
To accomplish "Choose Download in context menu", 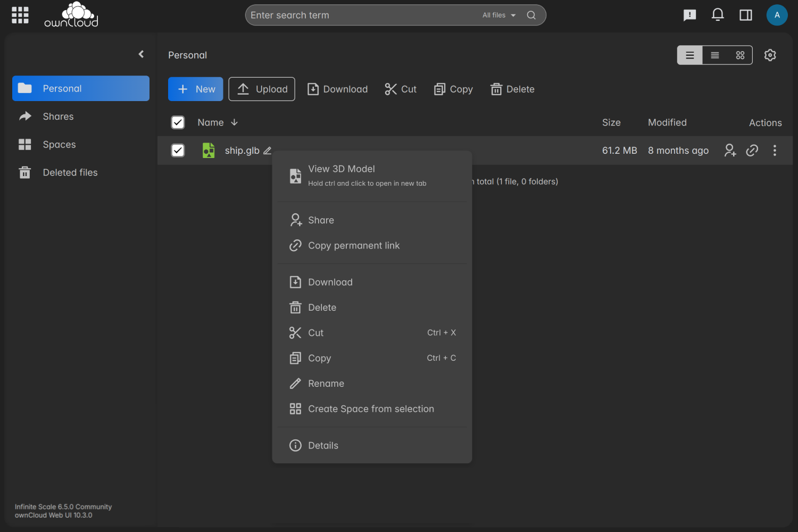I will 372,282.
